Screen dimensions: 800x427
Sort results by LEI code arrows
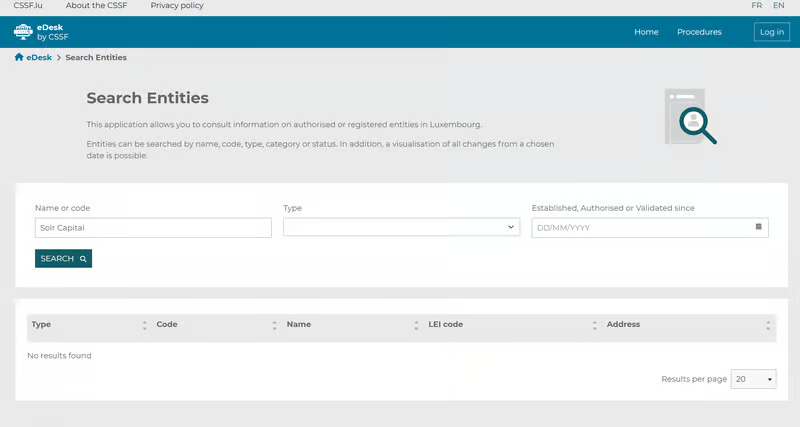pyautogui.click(x=594, y=325)
